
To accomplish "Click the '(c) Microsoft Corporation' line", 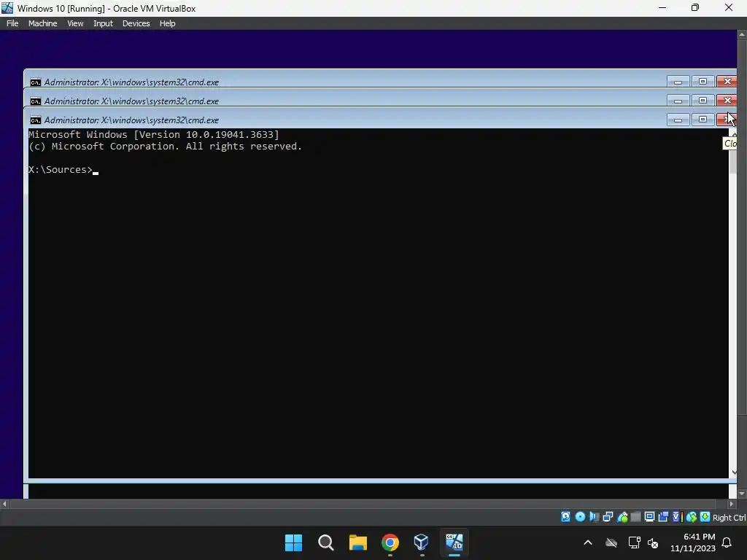I will click(166, 146).
